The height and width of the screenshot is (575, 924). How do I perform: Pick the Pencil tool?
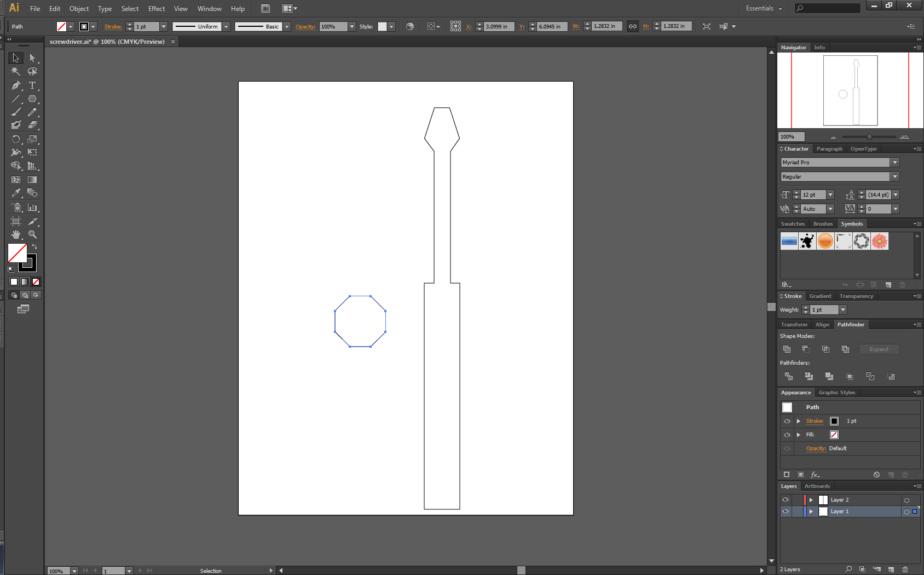point(32,112)
